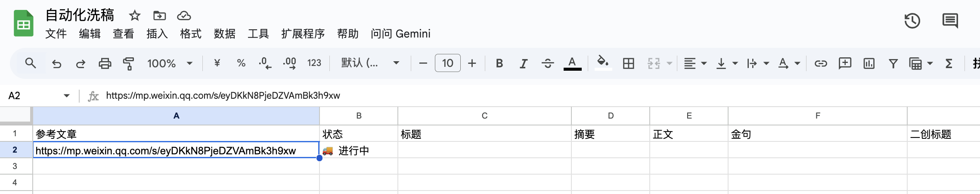The width and height of the screenshot is (980, 194).
Task: Open the fill color paint bucket
Action: pyautogui.click(x=603, y=63)
